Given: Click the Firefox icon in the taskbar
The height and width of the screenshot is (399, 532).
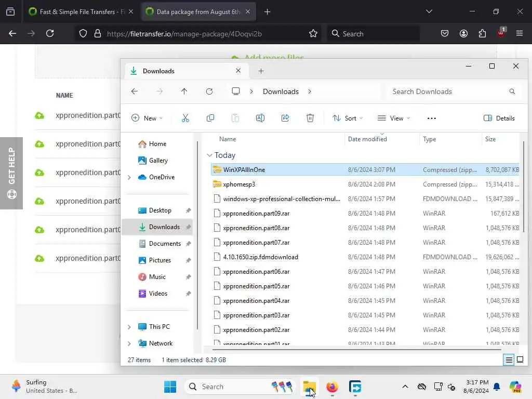Looking at the screenshot, I should pyautogui.click(x=332, y=387).
